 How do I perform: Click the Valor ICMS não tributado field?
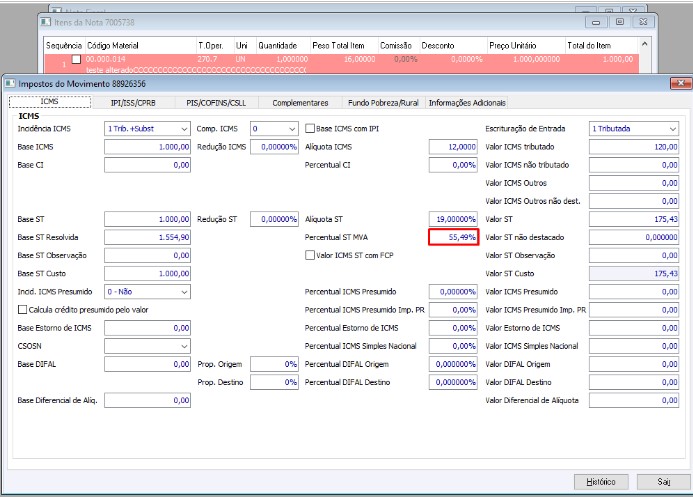[634, 165]
